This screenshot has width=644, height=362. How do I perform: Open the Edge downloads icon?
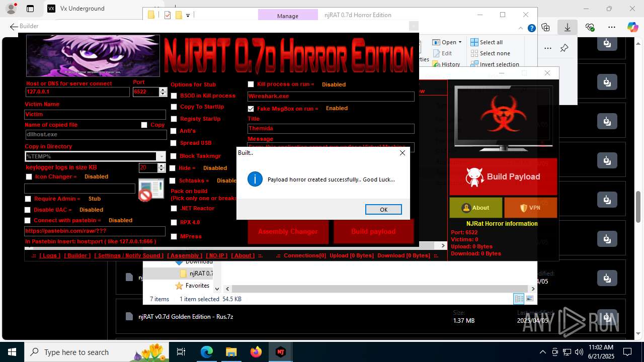coord(568,27)
